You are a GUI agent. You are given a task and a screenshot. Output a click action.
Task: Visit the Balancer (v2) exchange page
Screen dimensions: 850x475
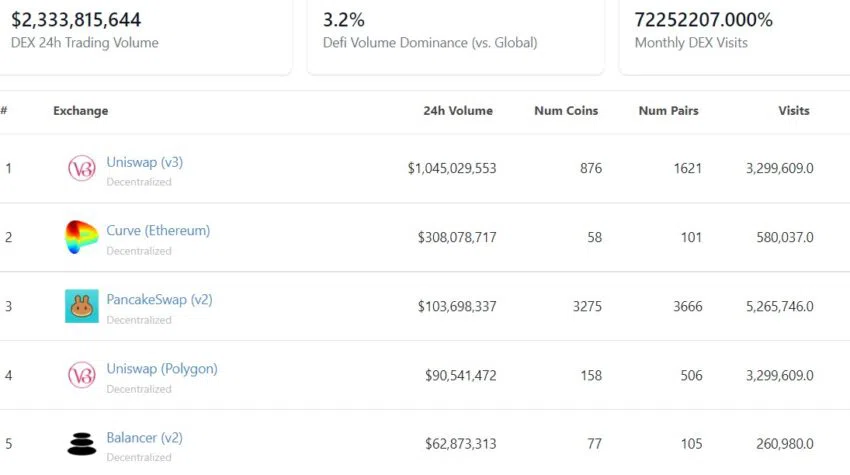[x=144, y=437]
